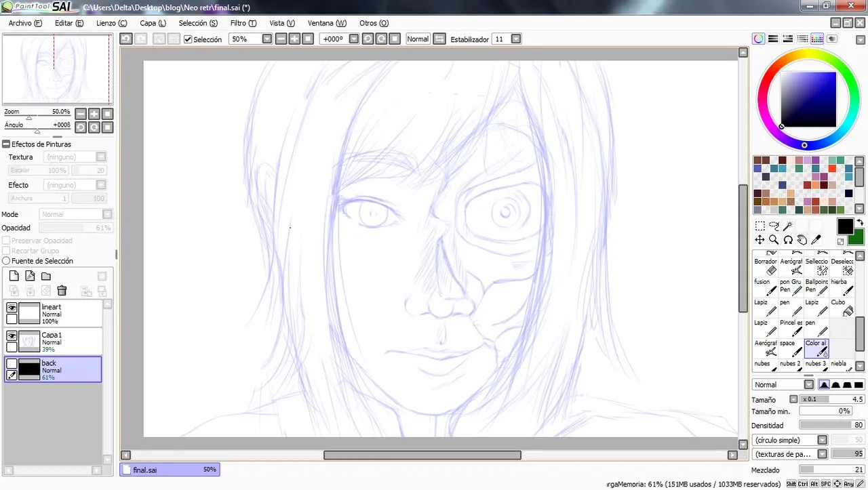
Task: Enable the Fuente de Selección radio button
Action: 6,261
